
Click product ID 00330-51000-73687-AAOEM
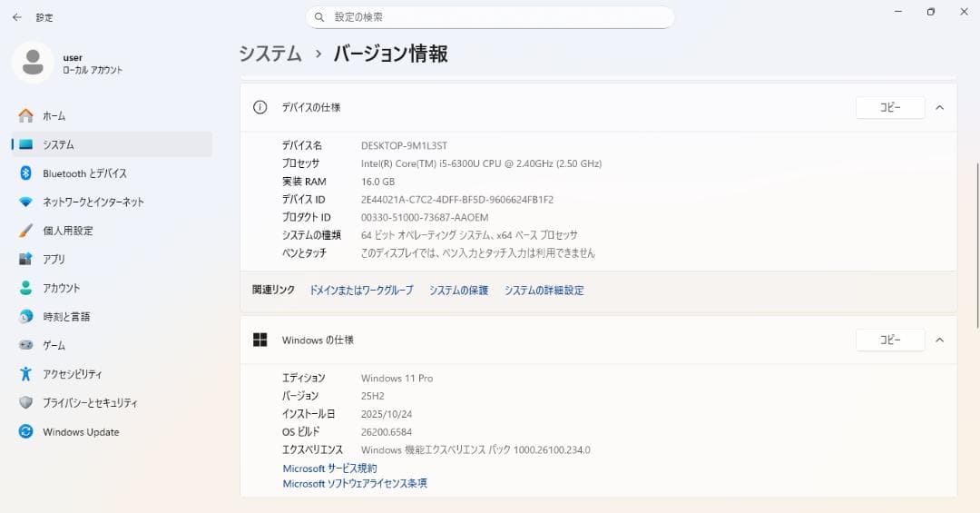click(425, 217)
